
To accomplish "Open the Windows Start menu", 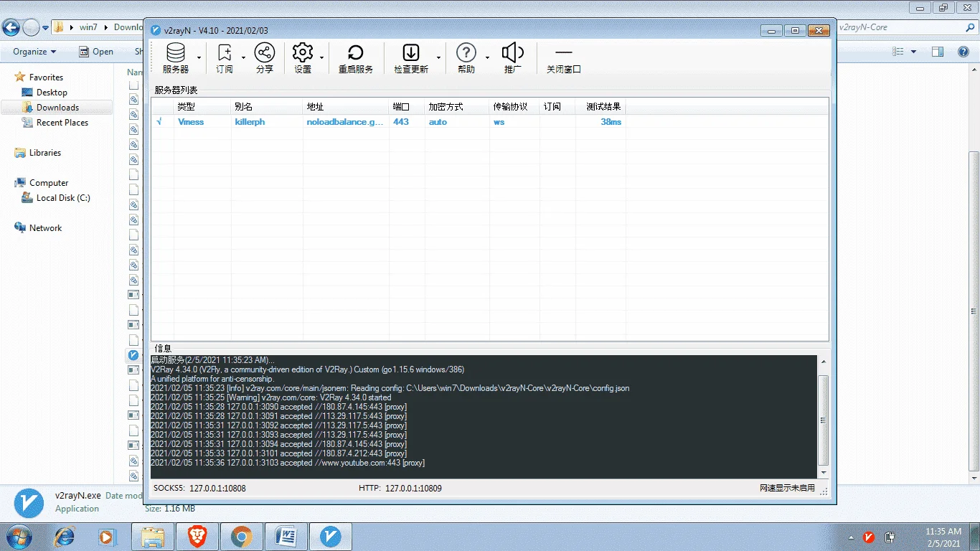I will 18,536.
